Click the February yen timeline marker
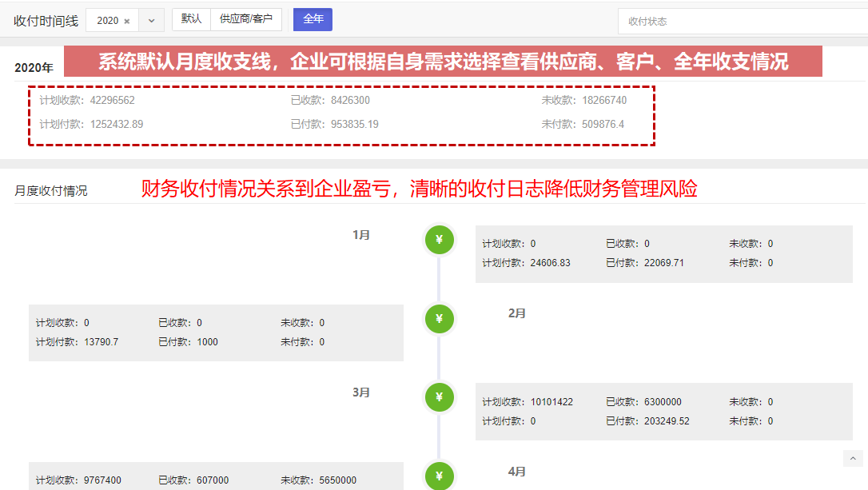Screen dimensions: 868x490 439,319
